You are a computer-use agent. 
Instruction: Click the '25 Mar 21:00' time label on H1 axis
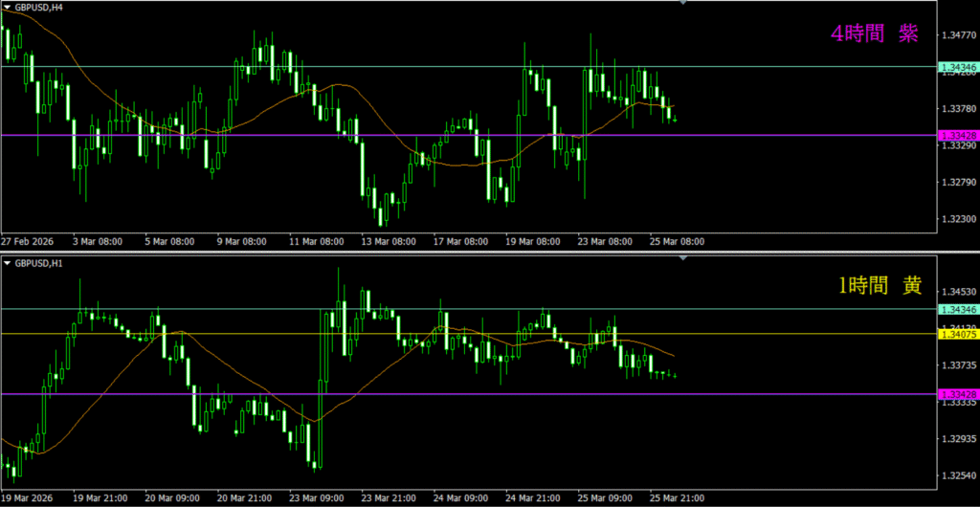(678, 498)
